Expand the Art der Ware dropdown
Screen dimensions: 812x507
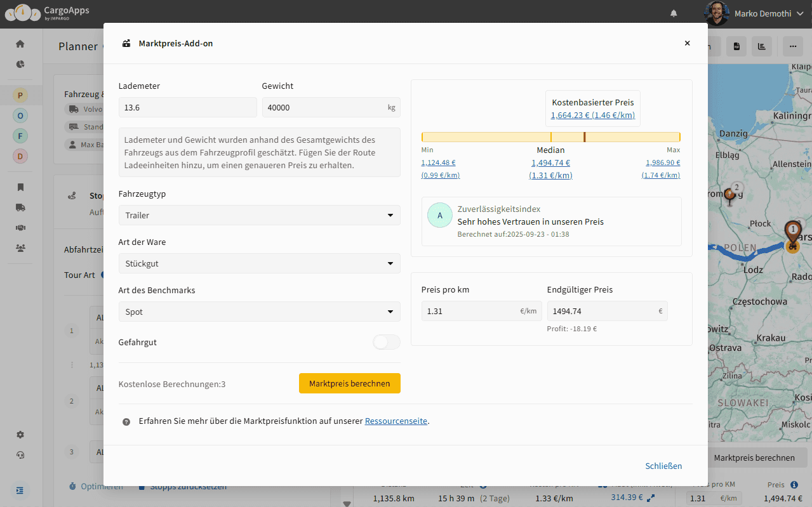pos(259,263)
